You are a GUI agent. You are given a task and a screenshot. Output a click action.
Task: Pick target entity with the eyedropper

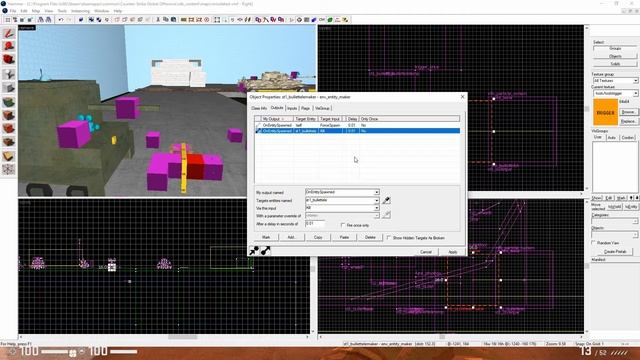point(386,200)
